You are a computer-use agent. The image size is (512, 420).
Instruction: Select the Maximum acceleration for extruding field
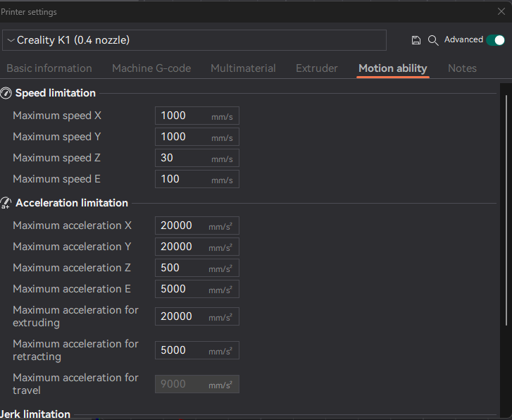click(182, 316)
